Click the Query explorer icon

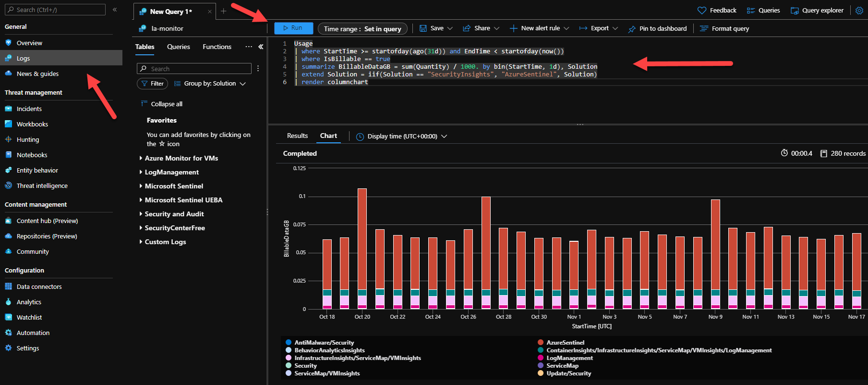(x=795, y=11)
